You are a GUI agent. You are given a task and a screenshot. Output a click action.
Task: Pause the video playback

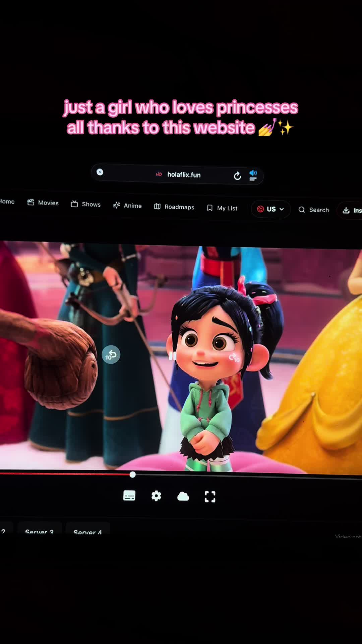coord(173,356)
